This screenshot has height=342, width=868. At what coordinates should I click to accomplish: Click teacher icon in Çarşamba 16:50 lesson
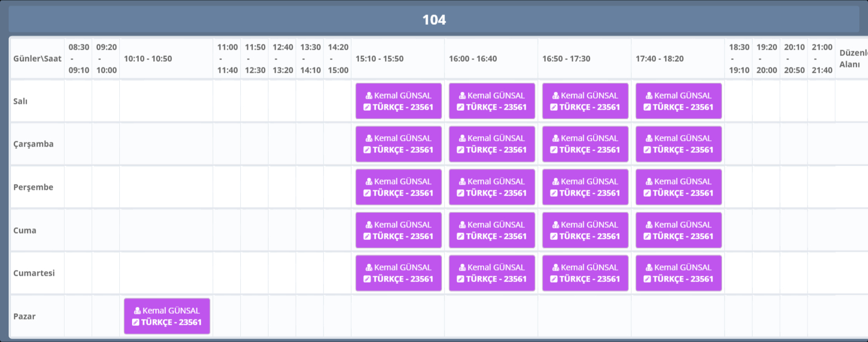556,138
